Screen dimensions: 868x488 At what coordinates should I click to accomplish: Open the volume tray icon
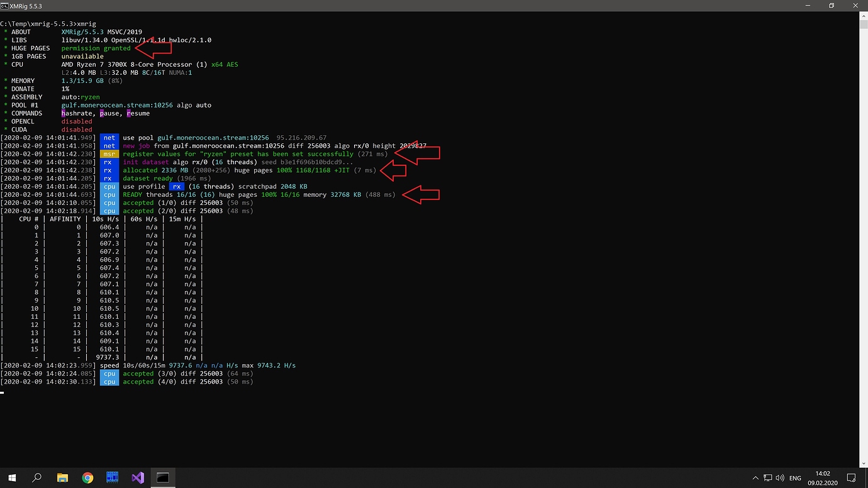coord(780,478)
